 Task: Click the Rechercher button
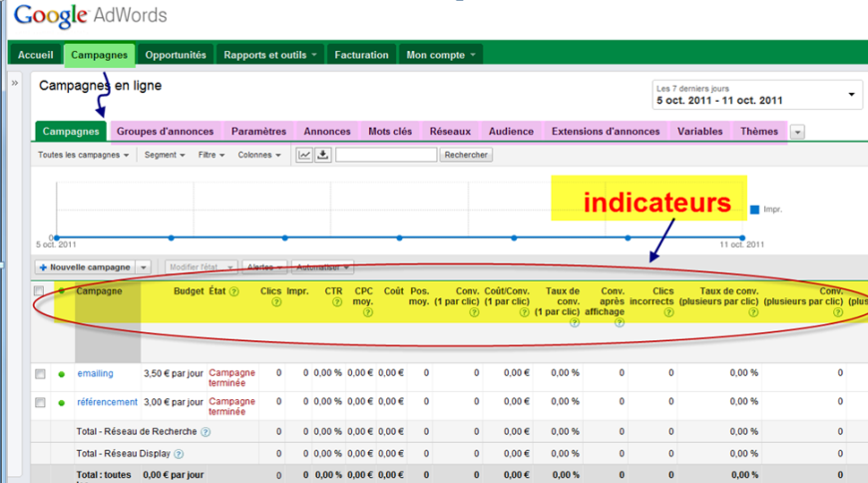click(x=466, y=155)
